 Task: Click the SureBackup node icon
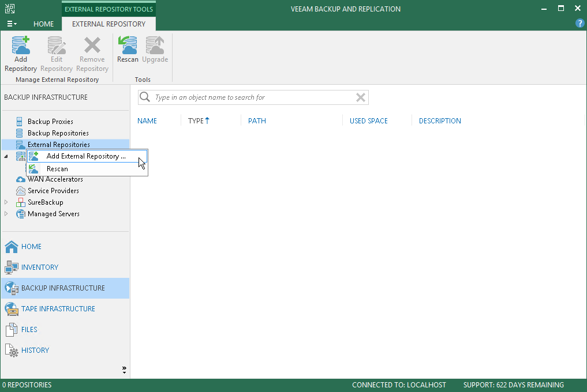21,202
